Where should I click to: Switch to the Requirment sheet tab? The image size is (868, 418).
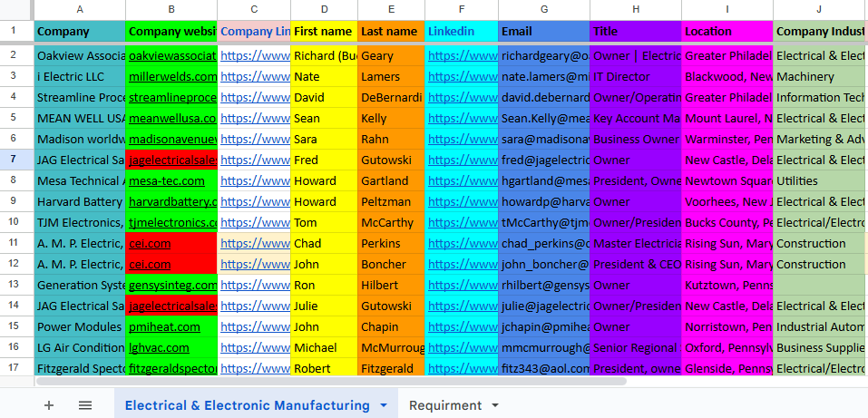tap(444, 405)
